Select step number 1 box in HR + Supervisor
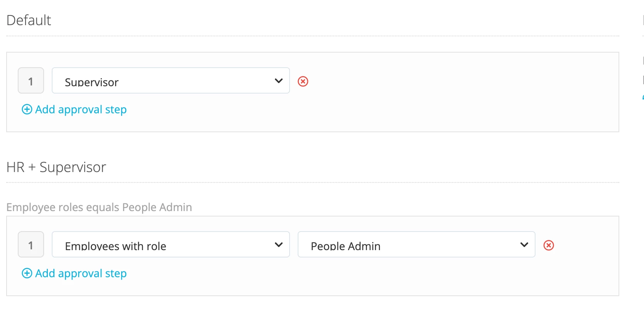The width and height of the screenshot is (644, 317). (31, 244)
